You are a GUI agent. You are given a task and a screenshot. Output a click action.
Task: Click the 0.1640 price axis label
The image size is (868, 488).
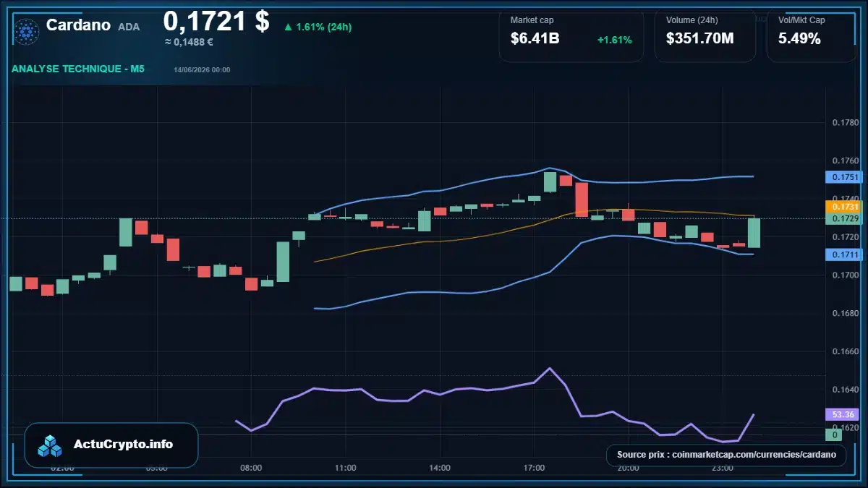[845, 390]
